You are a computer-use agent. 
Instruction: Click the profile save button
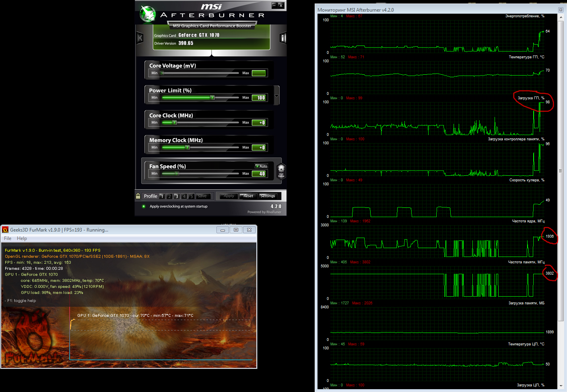[x=203, y=196]
